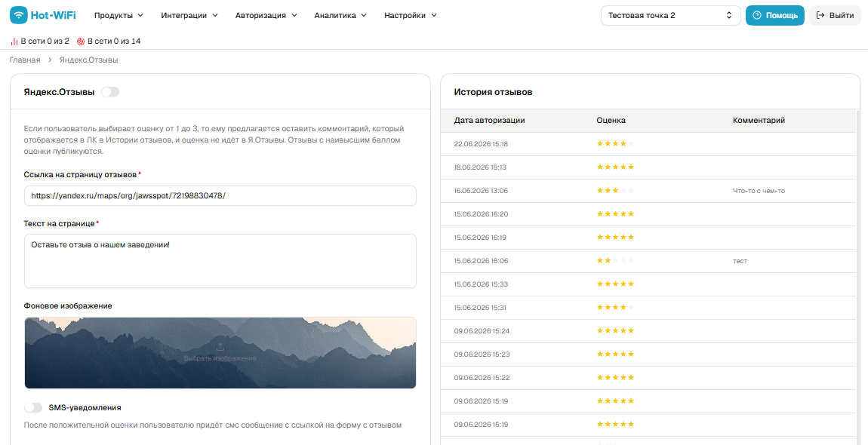868x445 pixels.
Task: Open the Авторизация dropdown menu
Action: click(x=266, y=16)
